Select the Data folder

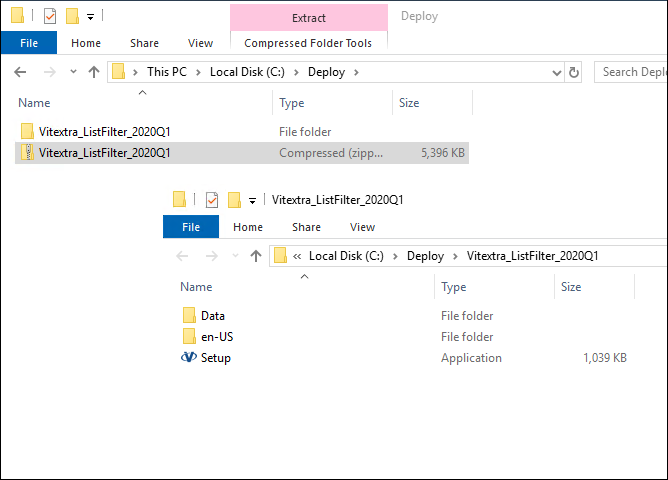pyautogui.click(x=213, y=316)
